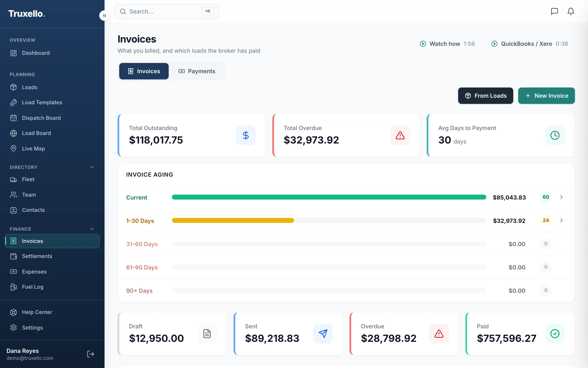This screenshot has height=368, width=588.
Task: Switch to the Payments tab
Action: pos(197,71)
